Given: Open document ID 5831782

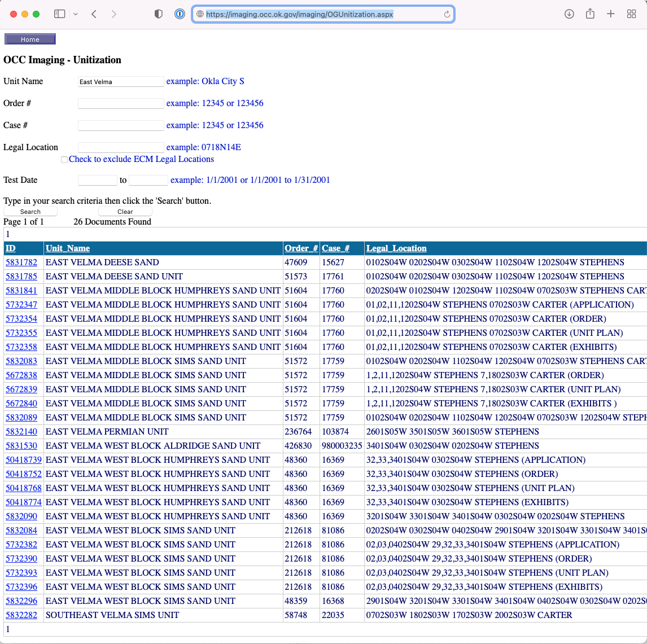Looking at the screenshot, I should [21, 262].
